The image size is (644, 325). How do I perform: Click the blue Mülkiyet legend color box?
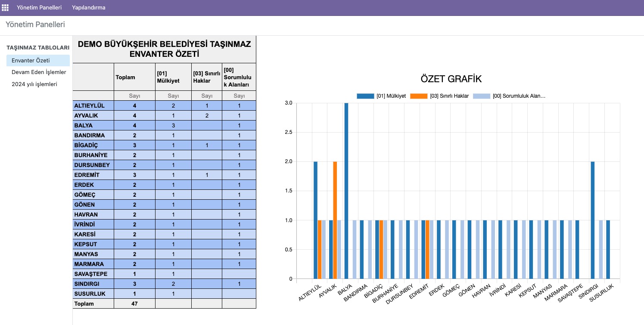pos(365,96)
